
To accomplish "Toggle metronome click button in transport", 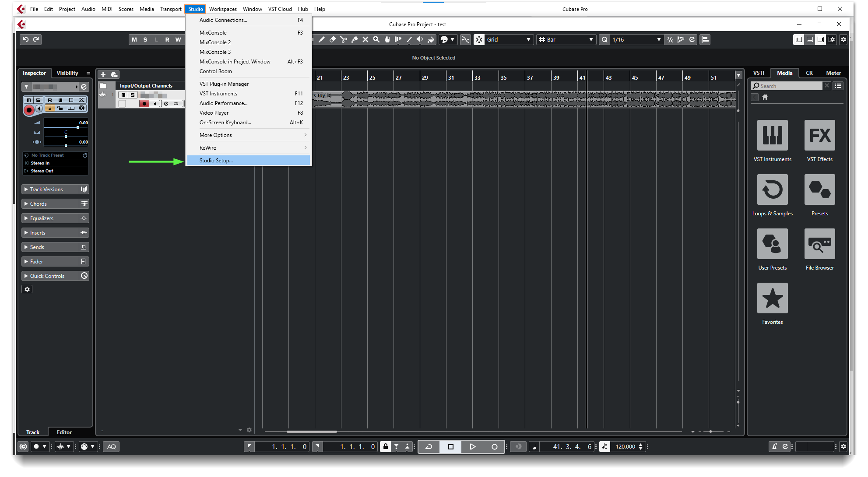I will pyautogui.click(x=774, y=447).
